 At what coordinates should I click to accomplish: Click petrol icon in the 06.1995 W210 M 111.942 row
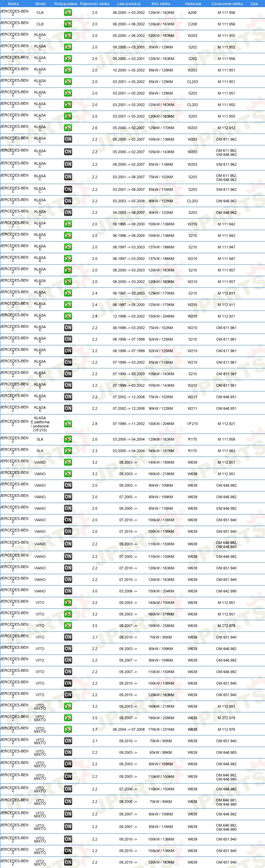point(68,224)
